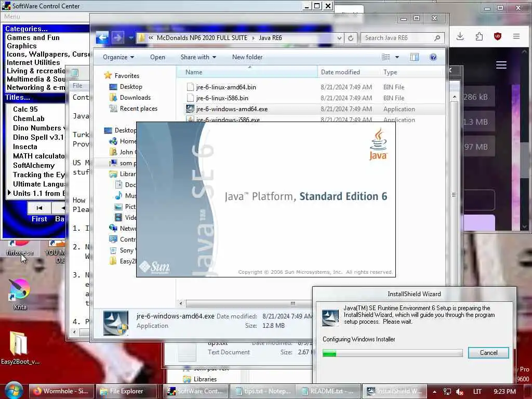Click the Java coffee cup logo
The image size is (532, 399).
point(378,144)
